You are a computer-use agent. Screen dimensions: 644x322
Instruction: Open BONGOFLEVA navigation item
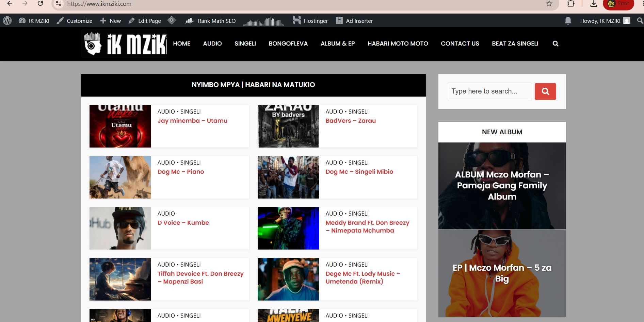[x=288, y=44]
